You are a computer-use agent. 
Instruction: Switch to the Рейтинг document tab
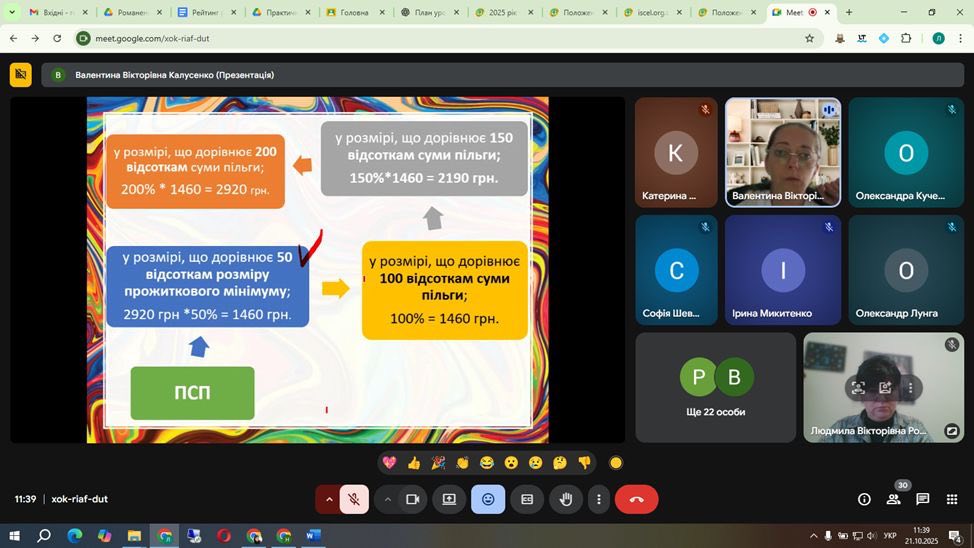[206, 12]
